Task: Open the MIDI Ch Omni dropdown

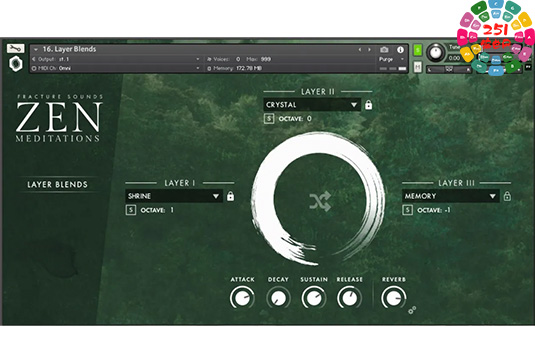Action: [116, 68]
